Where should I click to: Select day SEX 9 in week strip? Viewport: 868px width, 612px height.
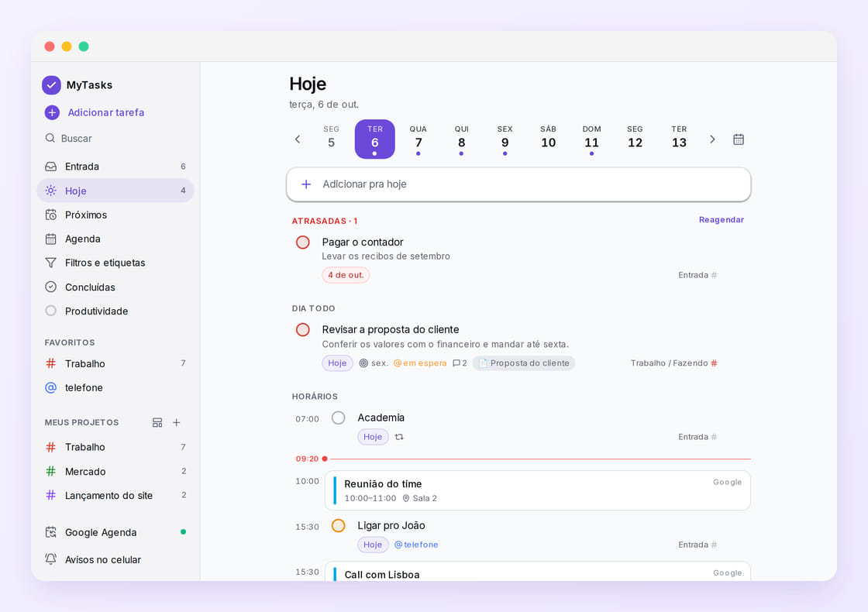pos(505,139)
